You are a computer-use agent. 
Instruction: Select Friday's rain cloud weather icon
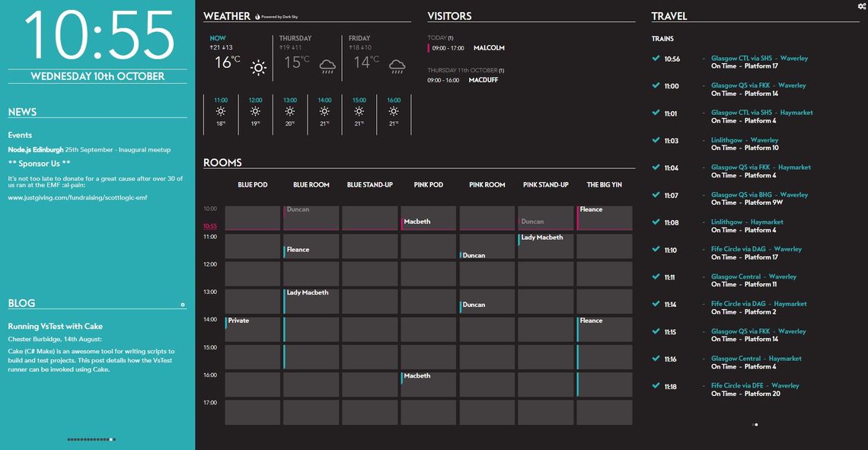pyautogui.click(x=397, y=67)
